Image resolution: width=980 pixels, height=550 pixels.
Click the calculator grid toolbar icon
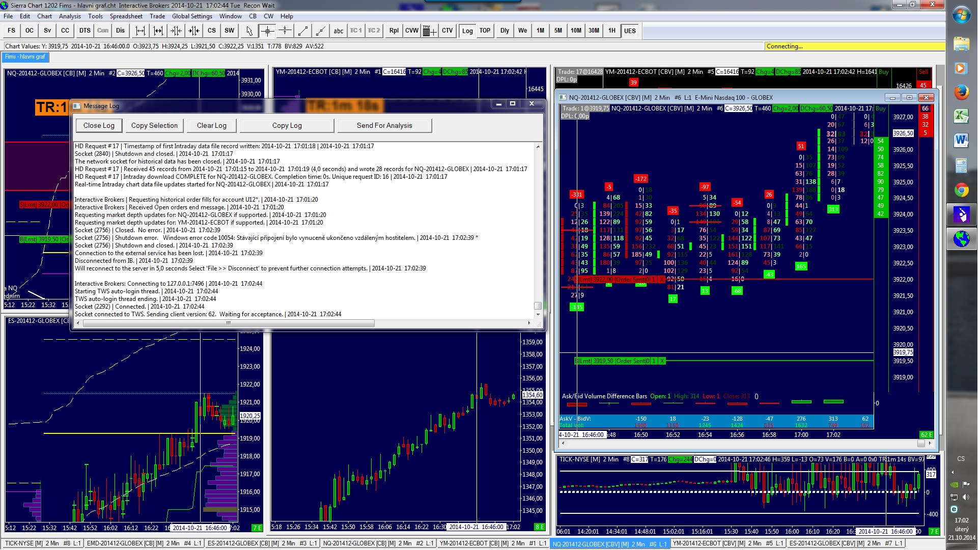tap(429, 31)
